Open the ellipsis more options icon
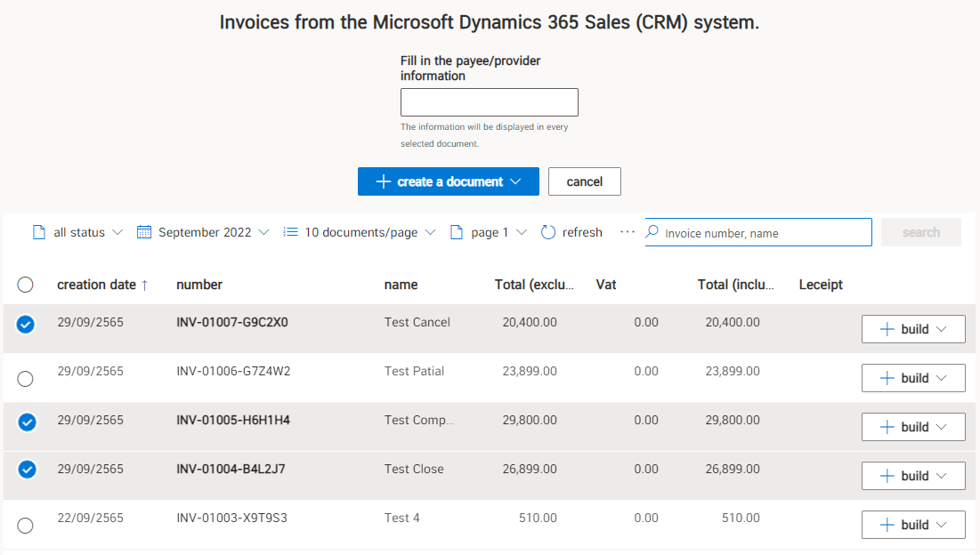This screenshot has width=980, height=555. pos(628,232)
